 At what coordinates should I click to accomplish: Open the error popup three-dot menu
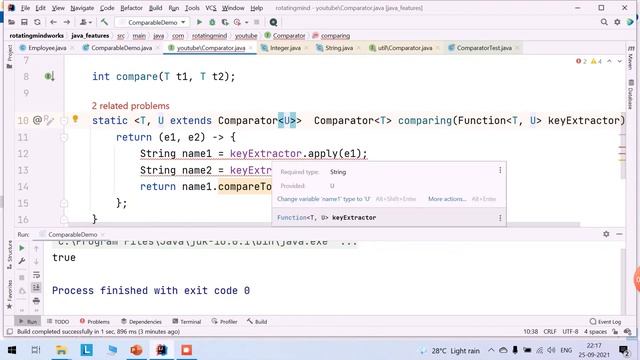click(500, 170)
